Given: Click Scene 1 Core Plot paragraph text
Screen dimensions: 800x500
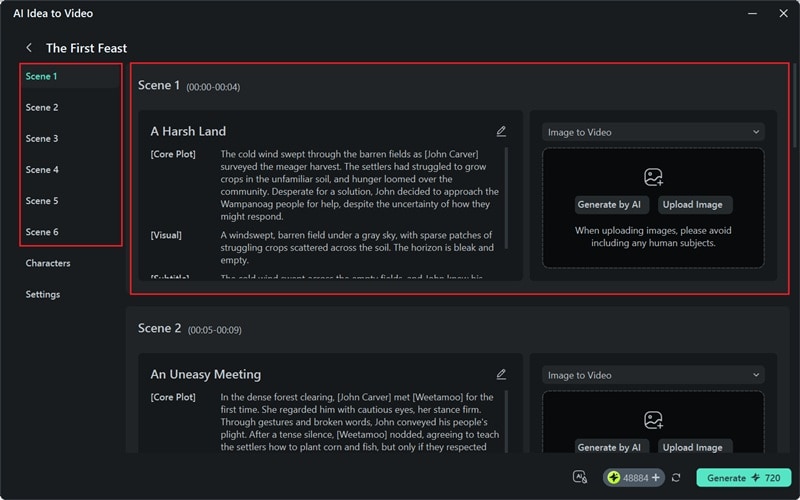Looking at the screenshot, I should coord(360,185).
